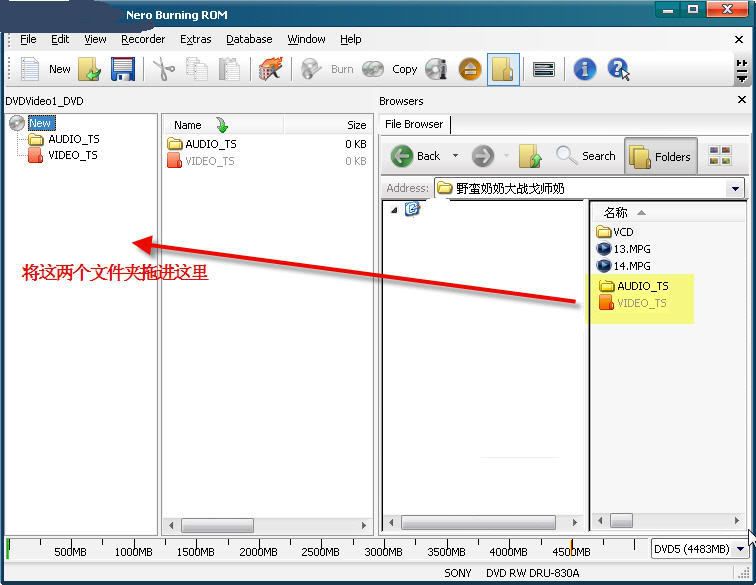Screen dimensions: 756x585
Task: Click the Save compilation floppy disk icon
Action: click(122, 69)
